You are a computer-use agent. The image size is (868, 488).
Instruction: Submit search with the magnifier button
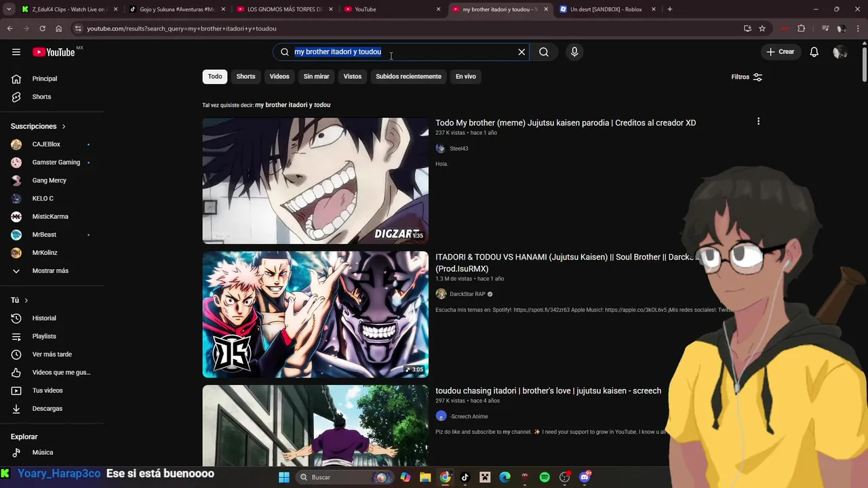click(544, 52)
